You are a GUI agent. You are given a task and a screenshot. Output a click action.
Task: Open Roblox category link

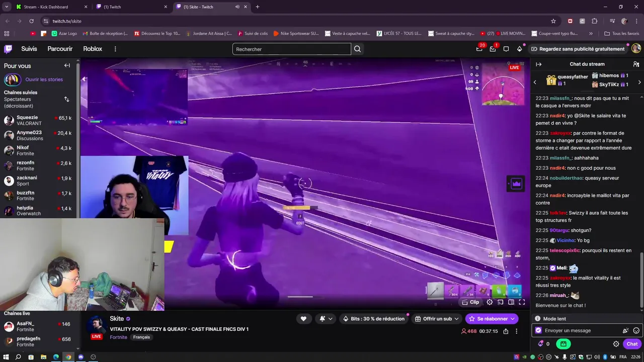tap(93, 49)
